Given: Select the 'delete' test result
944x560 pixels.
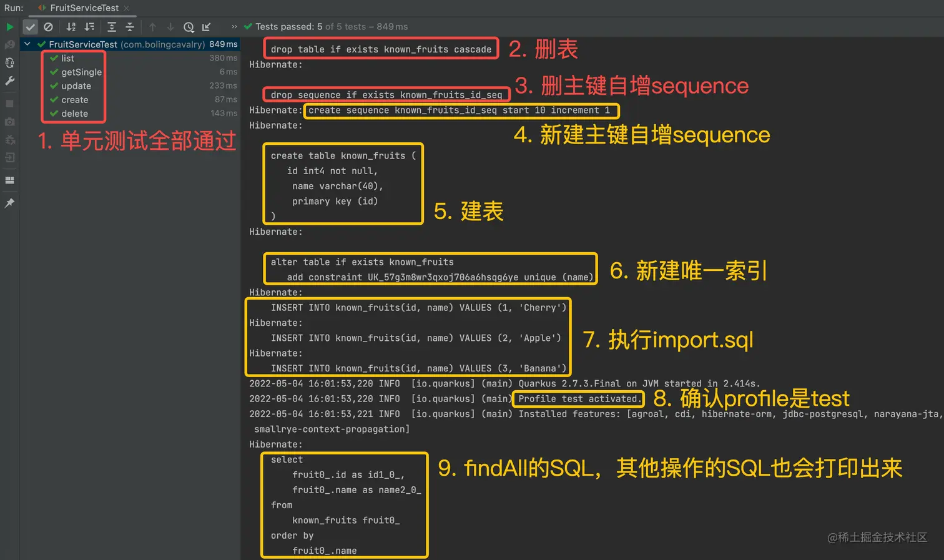Looking at the screenshot, I should coord(75,114).
